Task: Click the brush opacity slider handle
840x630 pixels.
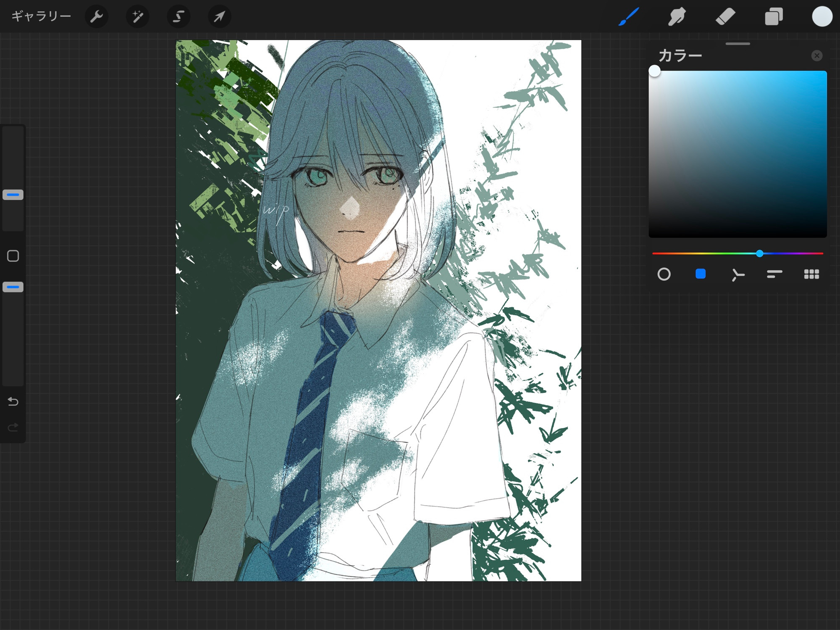Action: (x=13, y=287)
